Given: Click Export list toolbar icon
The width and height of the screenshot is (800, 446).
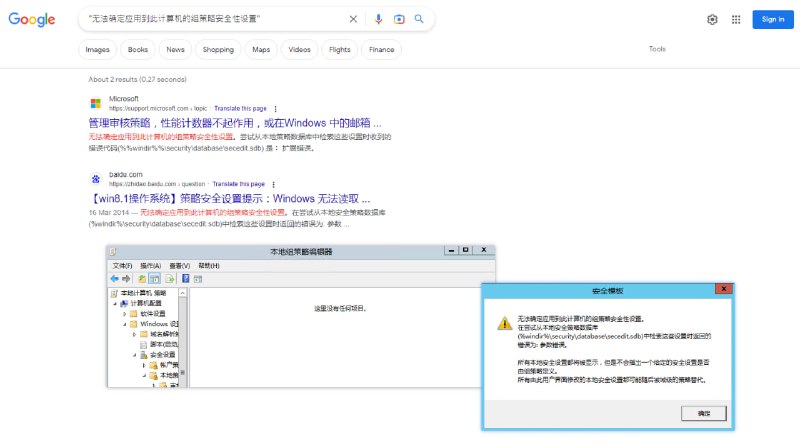Looking at the screenshot, I should pyautogui.click(x=170, y=279).
